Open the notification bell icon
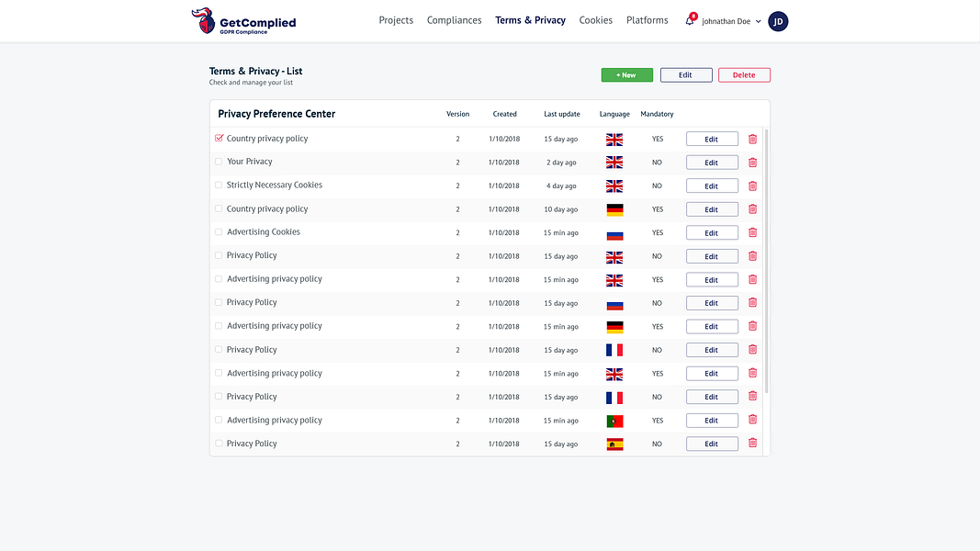 tap(690, 20)
